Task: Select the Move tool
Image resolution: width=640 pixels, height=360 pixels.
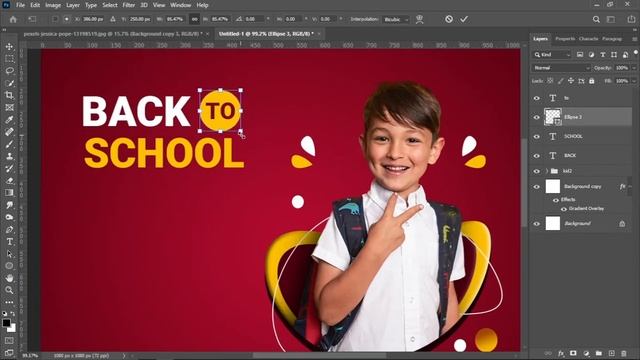Action: click(9, 47)
